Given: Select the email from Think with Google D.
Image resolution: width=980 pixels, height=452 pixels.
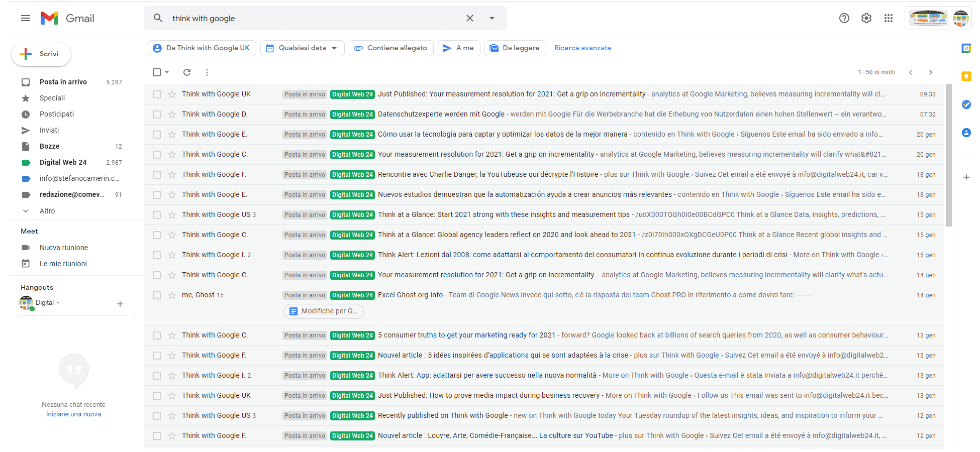Looking at the screenshot, I should click(157, 114).
